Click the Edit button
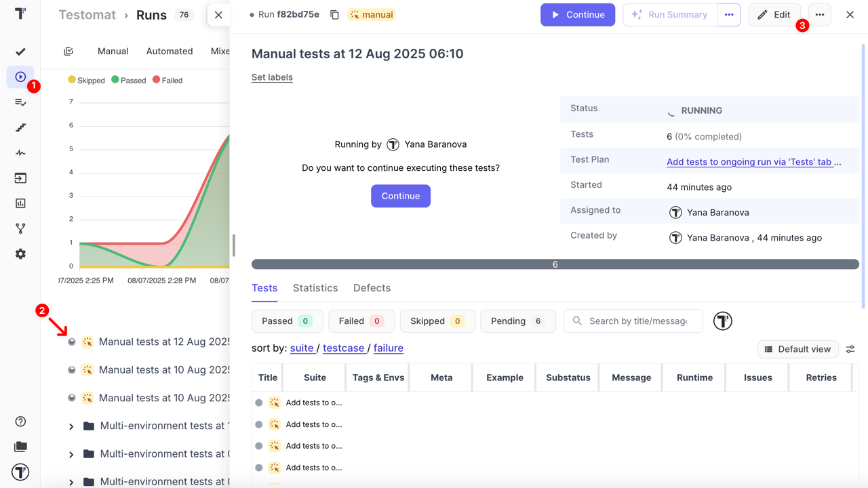The height and width of the screenshot is (488, 868). coord(774,15)
